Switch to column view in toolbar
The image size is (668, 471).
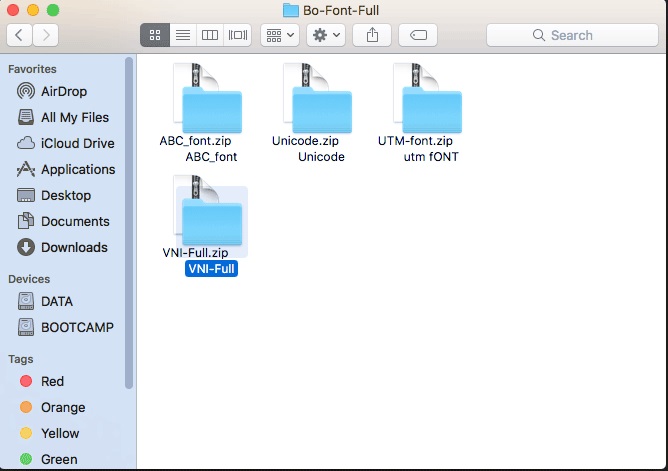(210, 35)
